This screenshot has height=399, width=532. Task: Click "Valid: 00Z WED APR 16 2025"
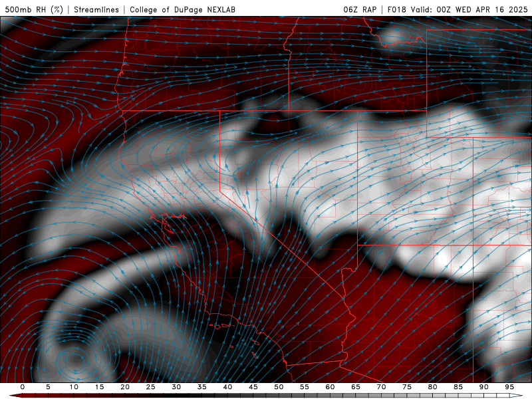coord(469,9)
